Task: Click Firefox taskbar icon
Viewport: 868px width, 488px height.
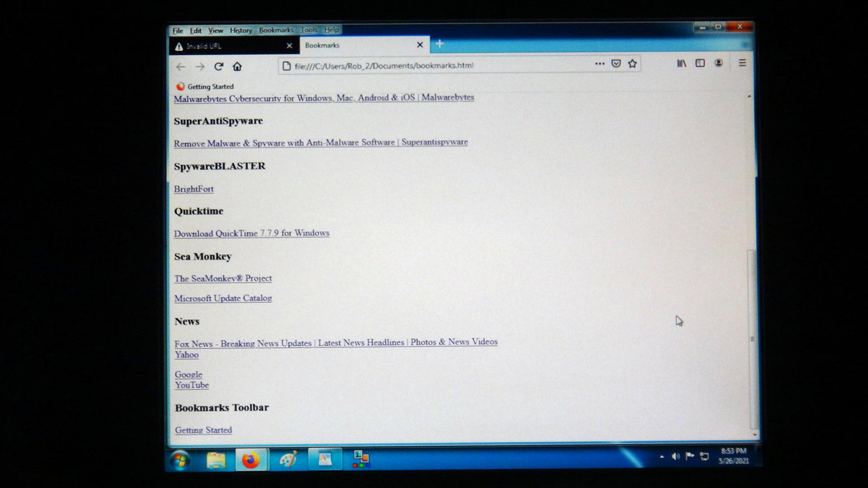Action: coord(251,460)
